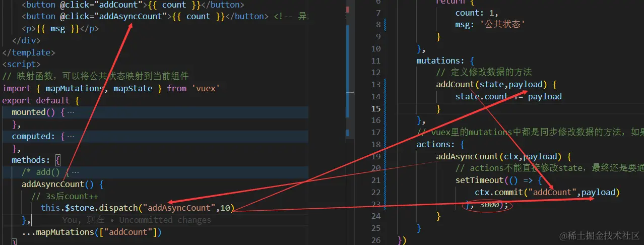The height and width of the screenshot is (245, 644).
Task: Select line number 7 in right gutter
Action: pos(378,13)
